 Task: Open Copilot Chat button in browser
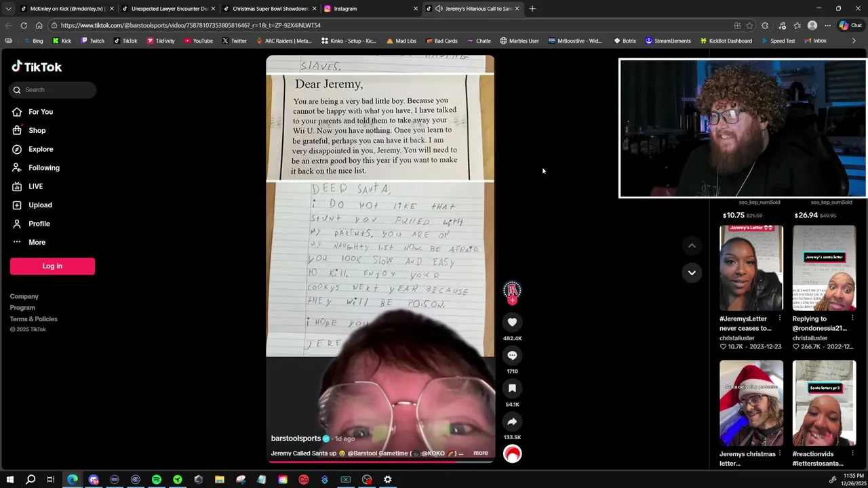pyautogui.click(x=850, y=25)
